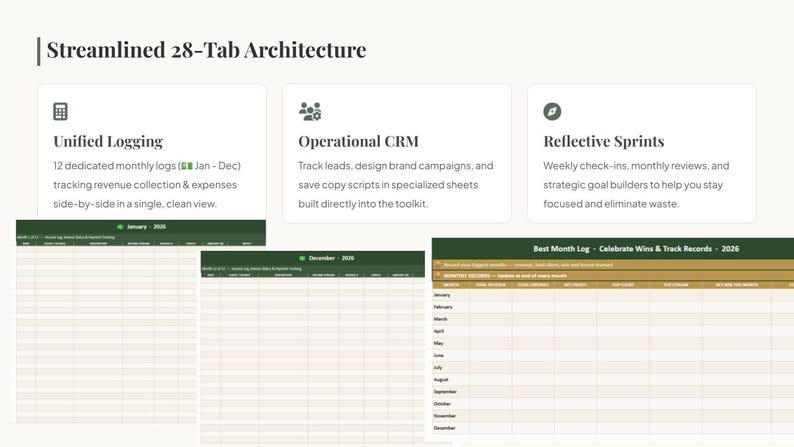Click the 'Best Month Log · Celebrate Wins' title bar
794x447 pixels.
pyautogui.click(x=613, y=249)
